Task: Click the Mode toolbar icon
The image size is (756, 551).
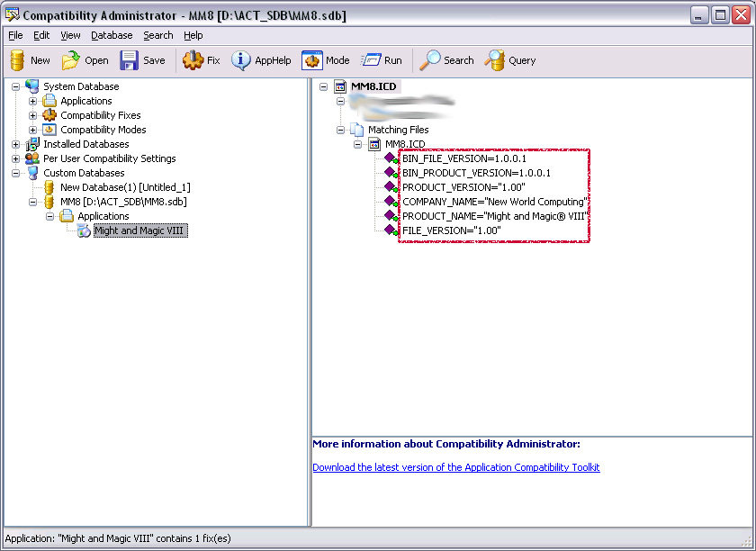Action: pyautogui.click(x=312, y=60)
